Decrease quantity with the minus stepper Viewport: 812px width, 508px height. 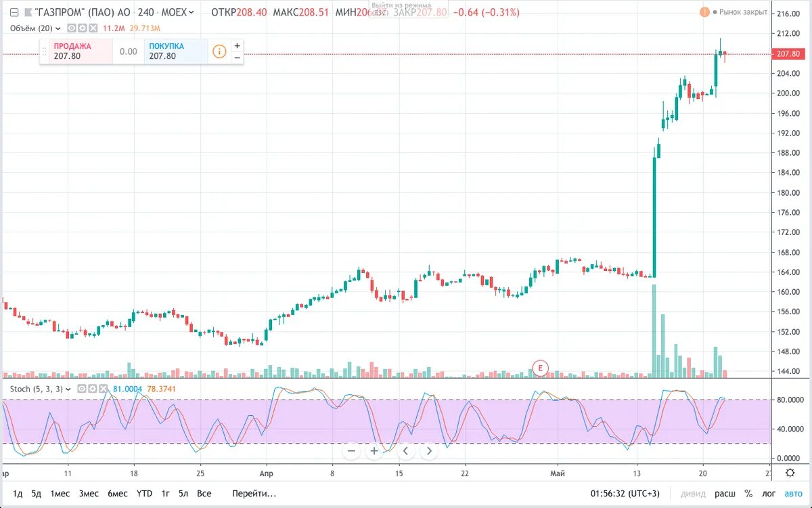pos(237,58)
